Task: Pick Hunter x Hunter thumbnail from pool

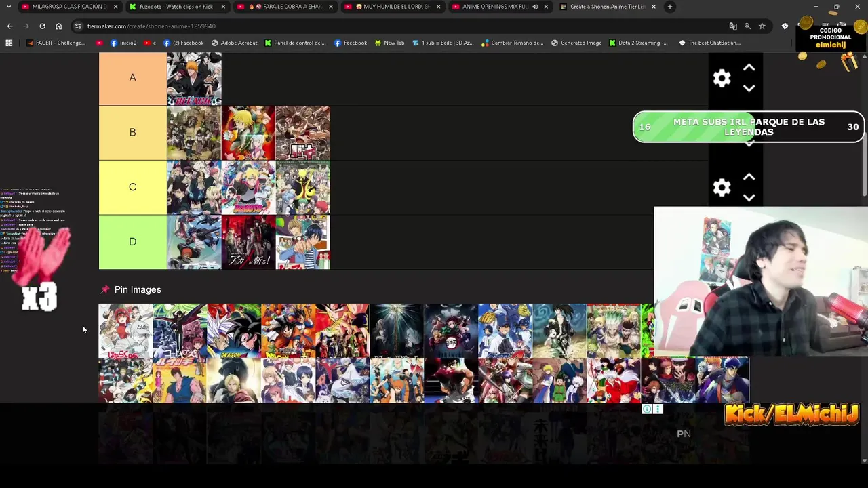Action: pos(559,381)
